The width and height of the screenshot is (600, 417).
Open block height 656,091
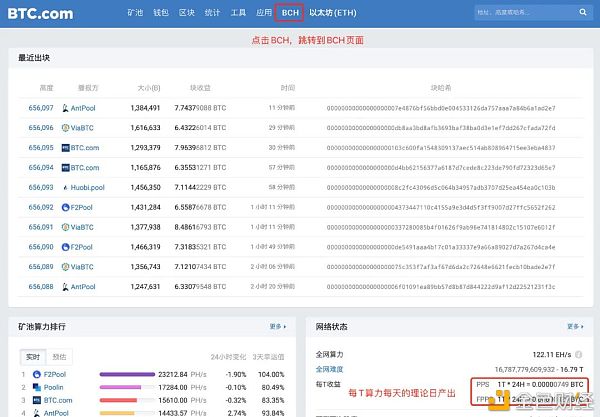(41, 227)
